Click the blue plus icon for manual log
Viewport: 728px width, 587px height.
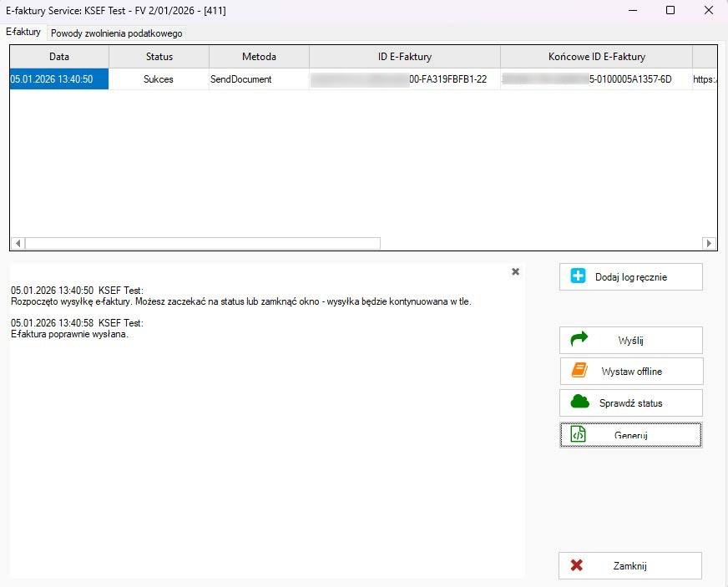[578, 276]
